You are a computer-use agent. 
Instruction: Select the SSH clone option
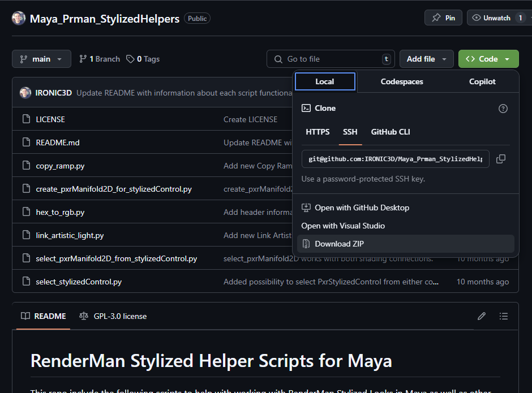pos(350,132)
